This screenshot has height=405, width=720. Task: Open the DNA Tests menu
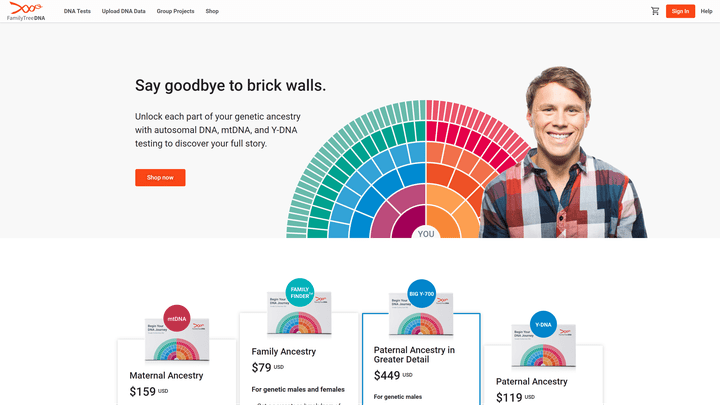click(x=77, y=11)
